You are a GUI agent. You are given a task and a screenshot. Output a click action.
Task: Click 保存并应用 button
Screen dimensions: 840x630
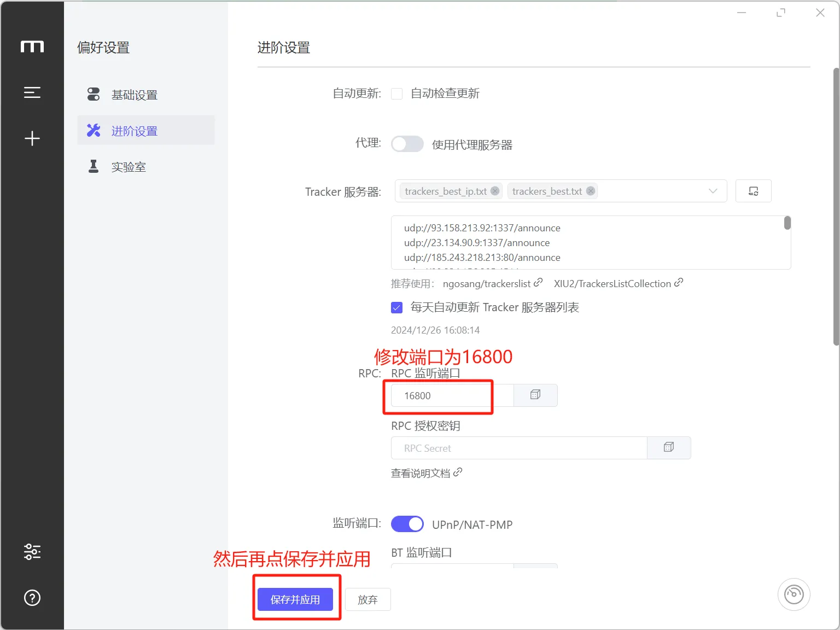tap(295, 599)
